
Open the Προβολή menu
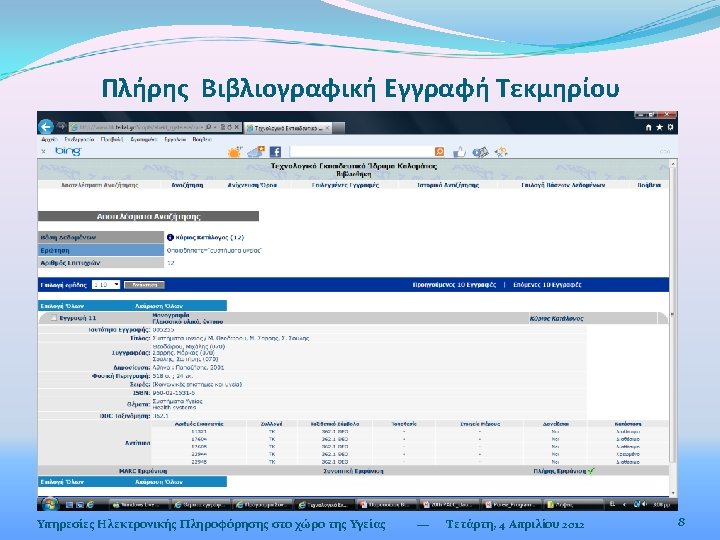pyautogui.click(x=112, y=139)
